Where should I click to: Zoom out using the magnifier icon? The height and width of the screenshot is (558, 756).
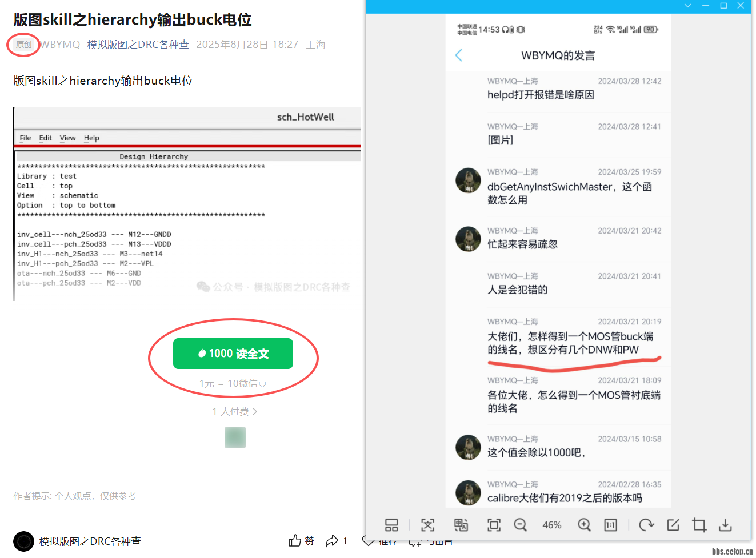tap(519, 525)
